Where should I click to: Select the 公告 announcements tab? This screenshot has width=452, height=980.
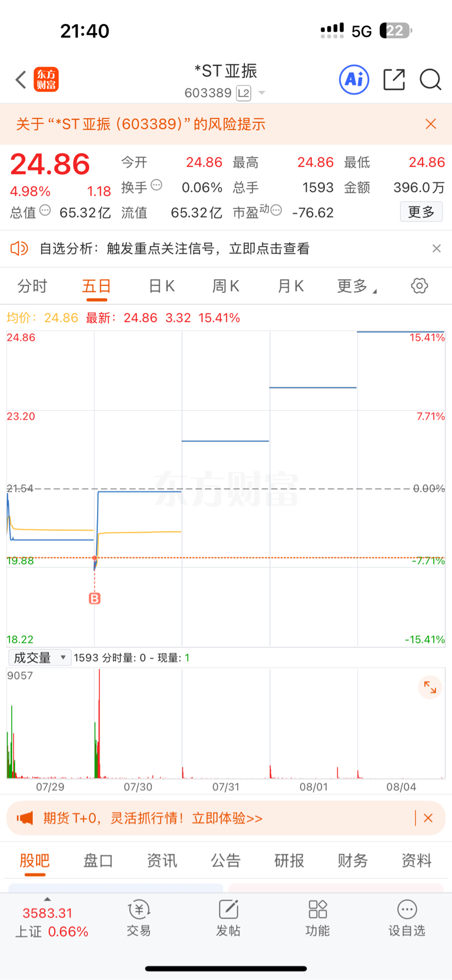tap(226, 861)
